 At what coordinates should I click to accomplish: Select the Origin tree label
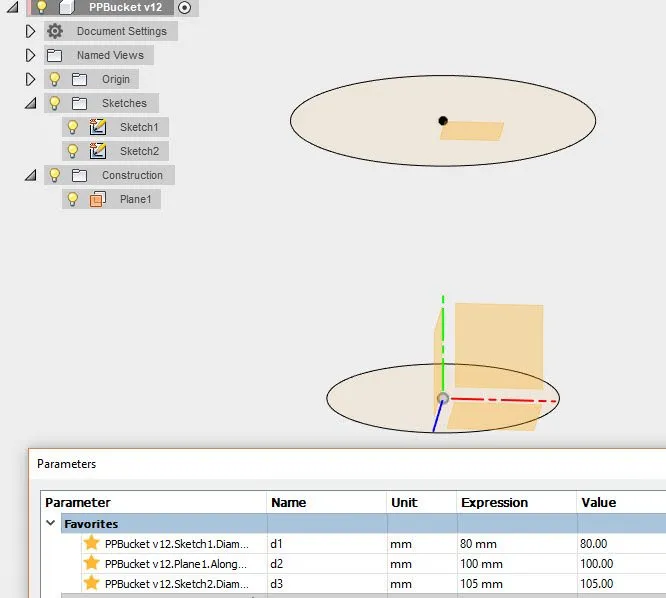(x=116, y=79)
